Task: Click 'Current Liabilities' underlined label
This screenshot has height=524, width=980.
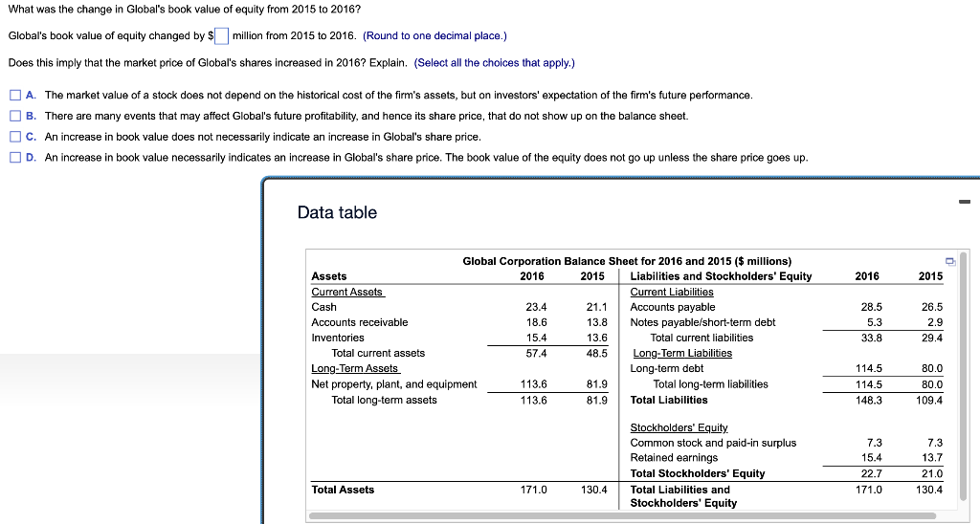Action: (671, 292)
